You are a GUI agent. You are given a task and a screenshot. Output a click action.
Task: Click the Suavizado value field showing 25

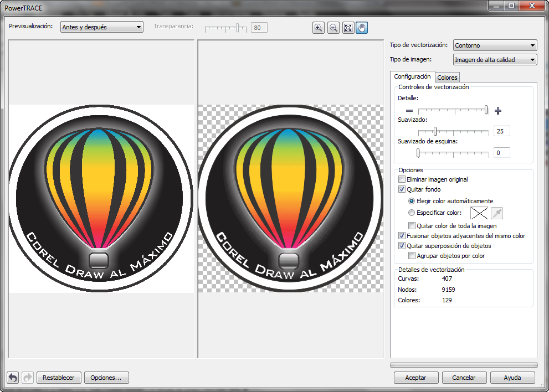pos(501,131)
